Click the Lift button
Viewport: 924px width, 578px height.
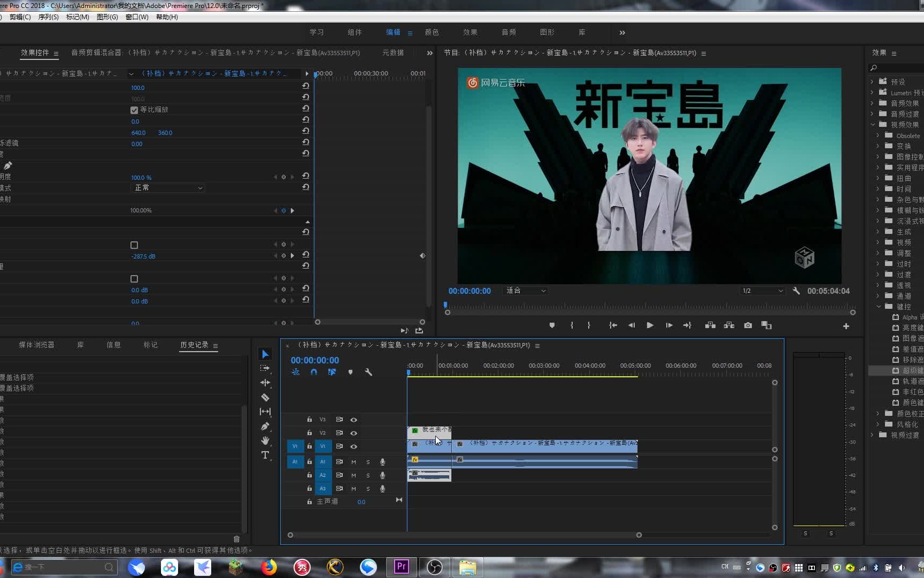coord(710,325)
